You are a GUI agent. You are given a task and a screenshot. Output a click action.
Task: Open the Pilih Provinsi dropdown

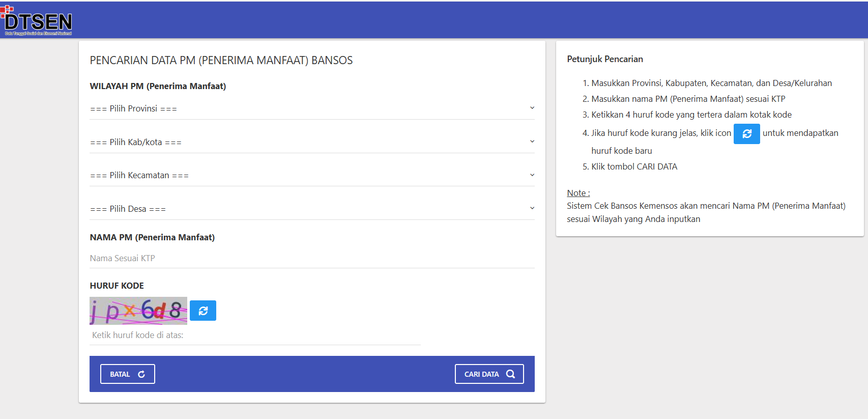click(311, 109)
